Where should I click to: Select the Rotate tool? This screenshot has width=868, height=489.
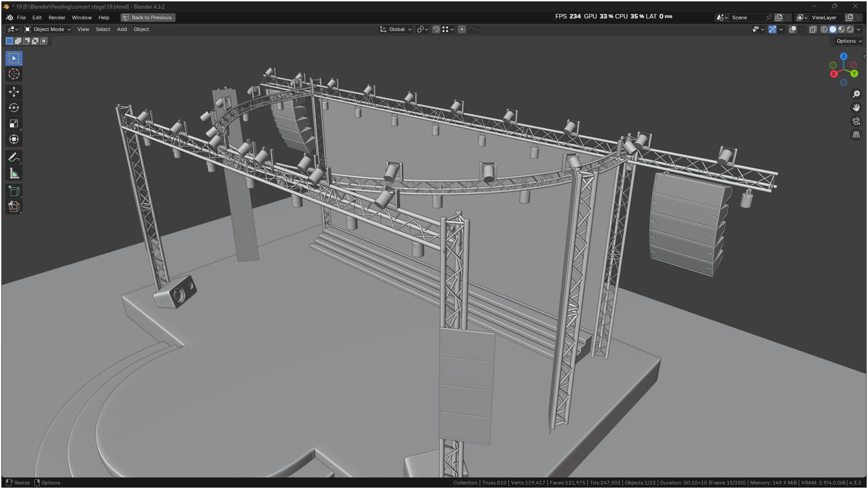point(14,108)
